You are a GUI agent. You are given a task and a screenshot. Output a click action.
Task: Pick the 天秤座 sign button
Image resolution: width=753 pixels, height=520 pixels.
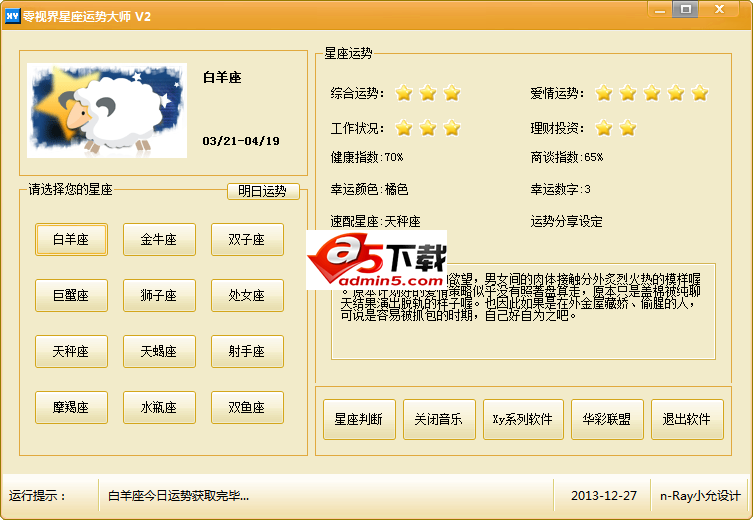point(71,351)
